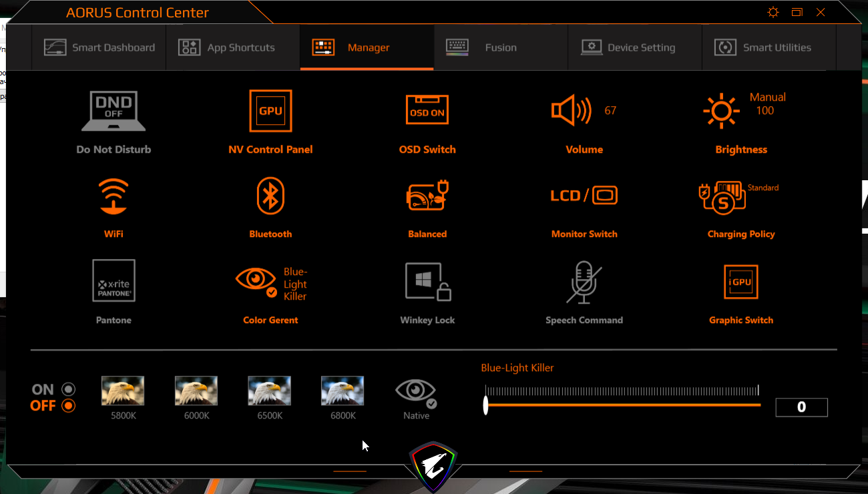Click the Brightness Manual 100 text
Viewport: 868px width, 494px height.
pos(767,104)
